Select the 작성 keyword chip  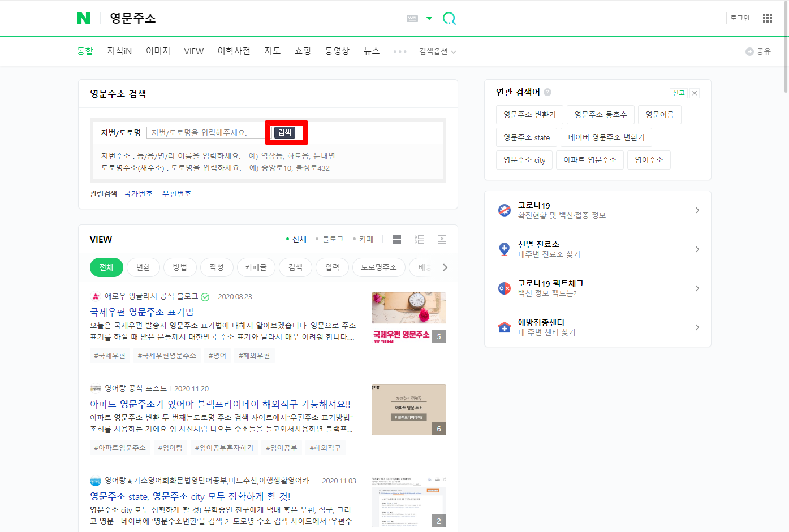point(217,267)
